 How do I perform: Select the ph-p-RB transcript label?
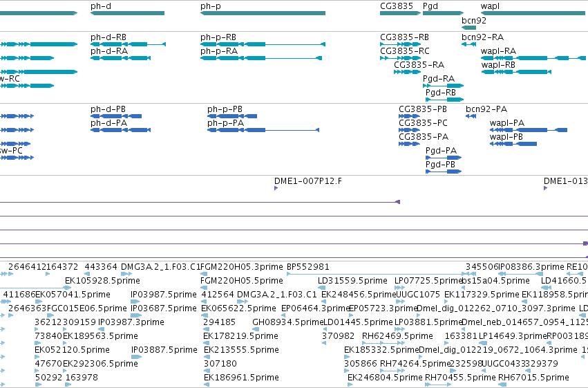(x=218, y=37)
